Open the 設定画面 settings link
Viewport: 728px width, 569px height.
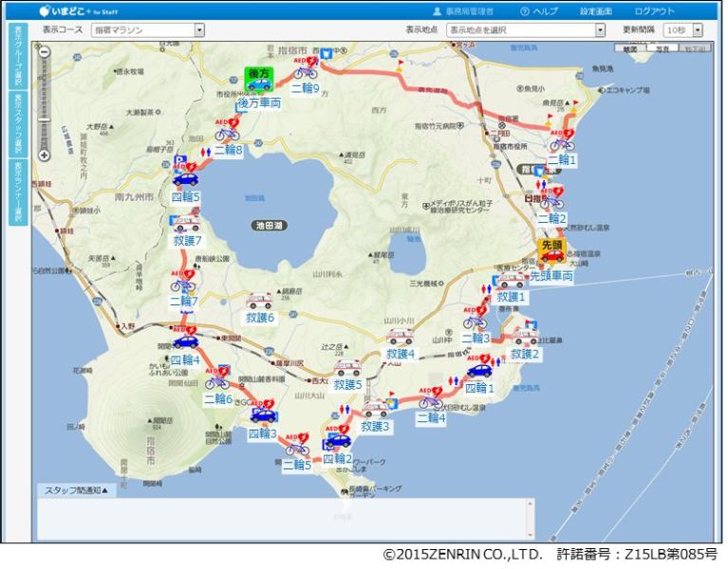pyautogui.click(x=596, y=11)
